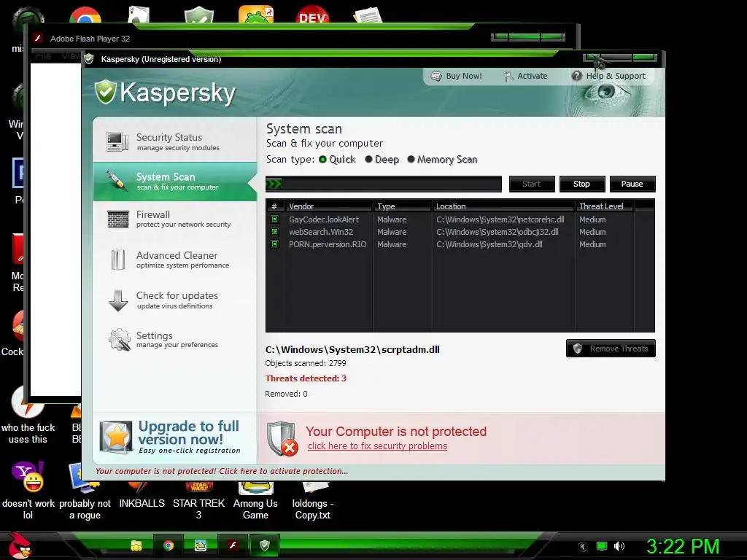Pause the system scan
747x560 pixels.
[x=632, y=184]
